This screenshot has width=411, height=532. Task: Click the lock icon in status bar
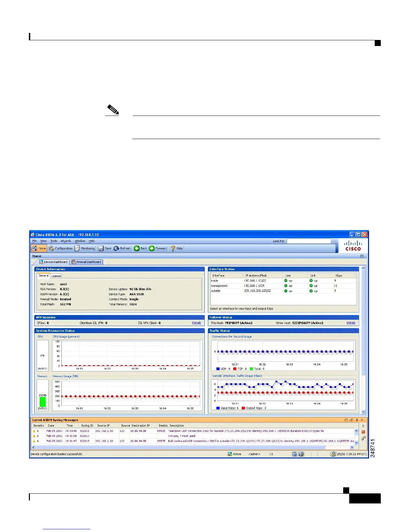point(333,454)
